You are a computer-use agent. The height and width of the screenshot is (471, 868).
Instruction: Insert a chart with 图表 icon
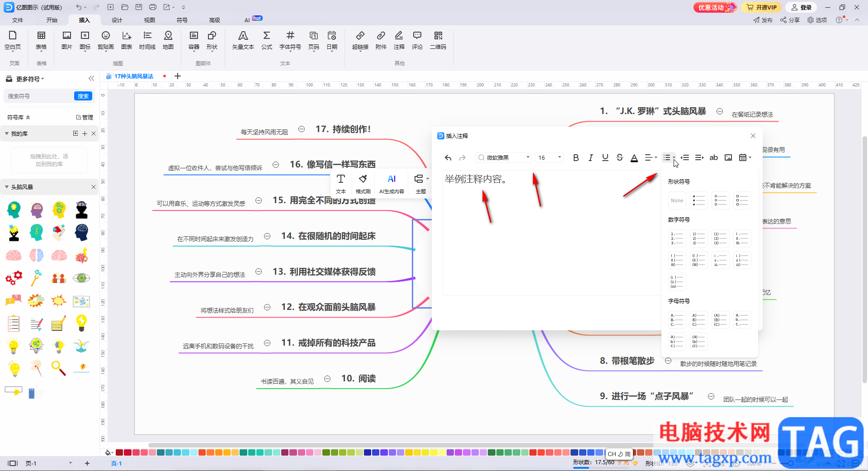tap(127, 40)
